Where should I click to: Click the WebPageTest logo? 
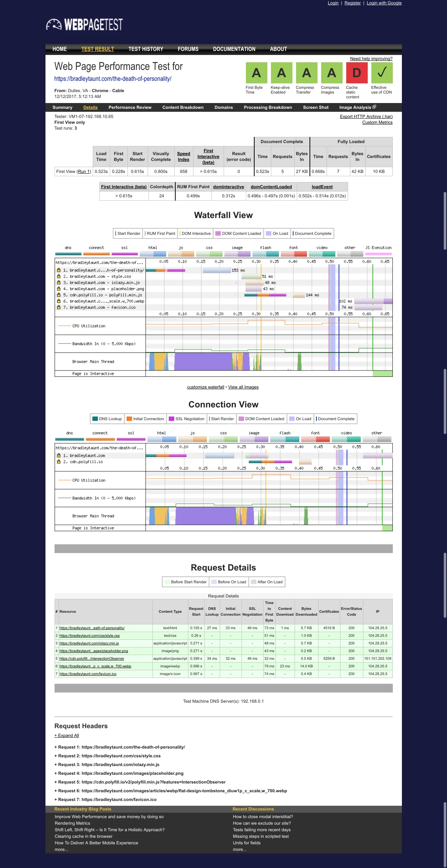click(84, 25)
